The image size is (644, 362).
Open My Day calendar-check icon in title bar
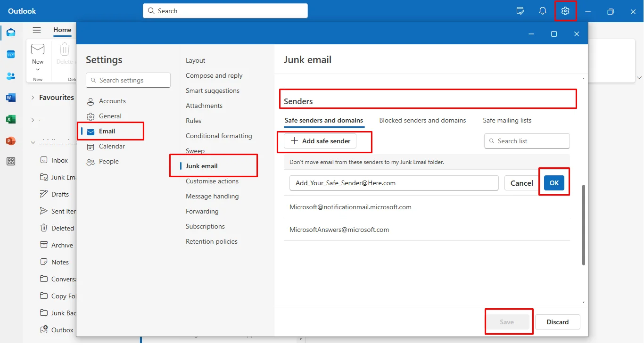(x=520, y=11)
